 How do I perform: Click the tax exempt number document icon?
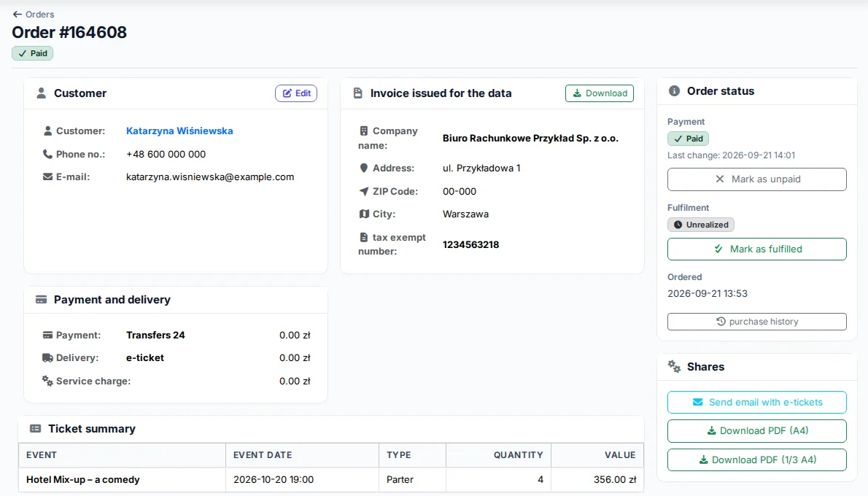364,237
